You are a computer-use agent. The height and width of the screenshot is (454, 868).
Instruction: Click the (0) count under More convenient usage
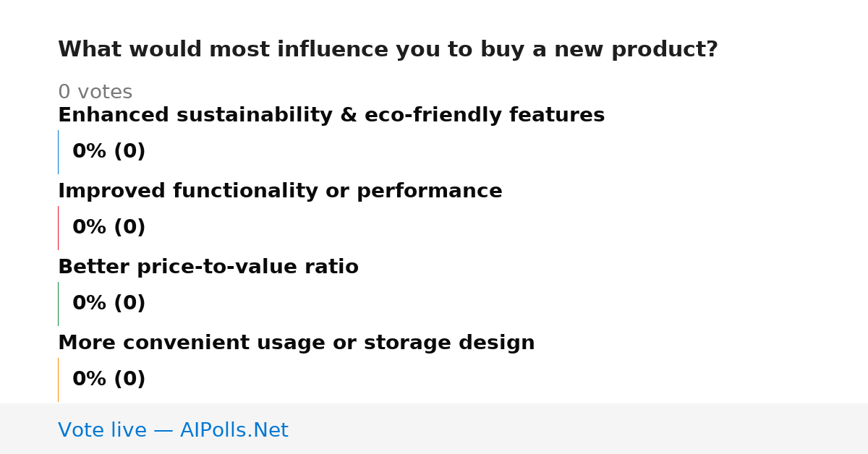coord(129,380)
